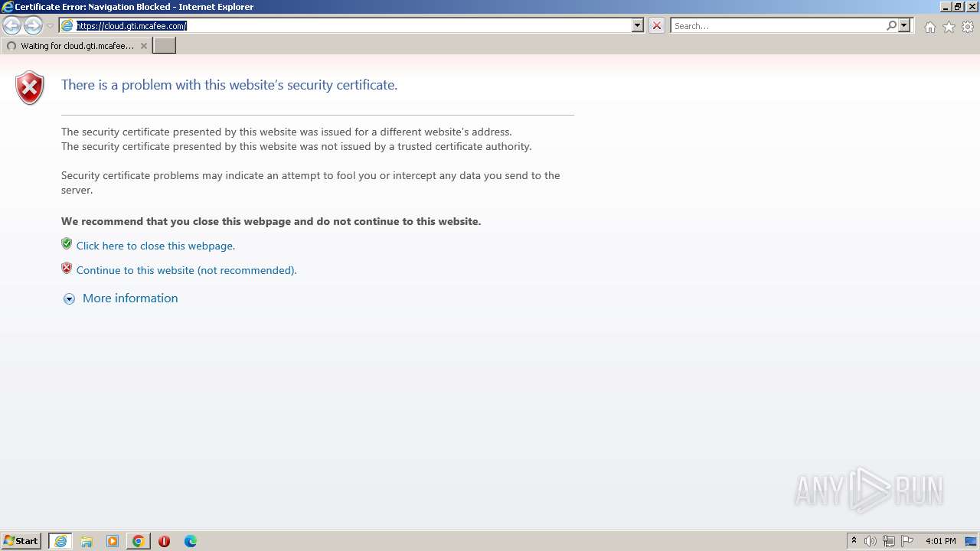Click the security certificate problem heading
This screenshot has width=980, height=551.
(x=229, y=85)
